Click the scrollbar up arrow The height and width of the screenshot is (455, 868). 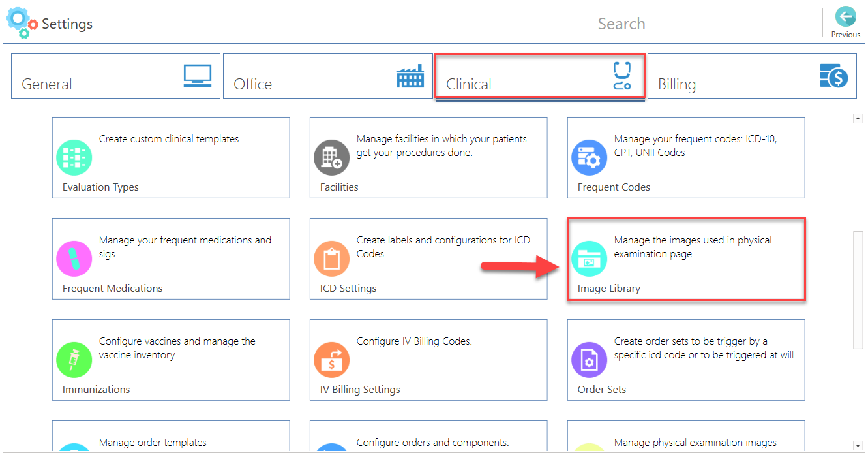pyautogui.click(x=858, y=118)
